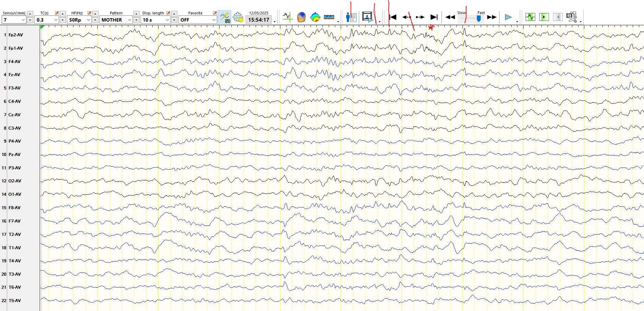Select next pattern with Pattern down arrow
This screenshot has height=311, width=644.
coord(137,20)
